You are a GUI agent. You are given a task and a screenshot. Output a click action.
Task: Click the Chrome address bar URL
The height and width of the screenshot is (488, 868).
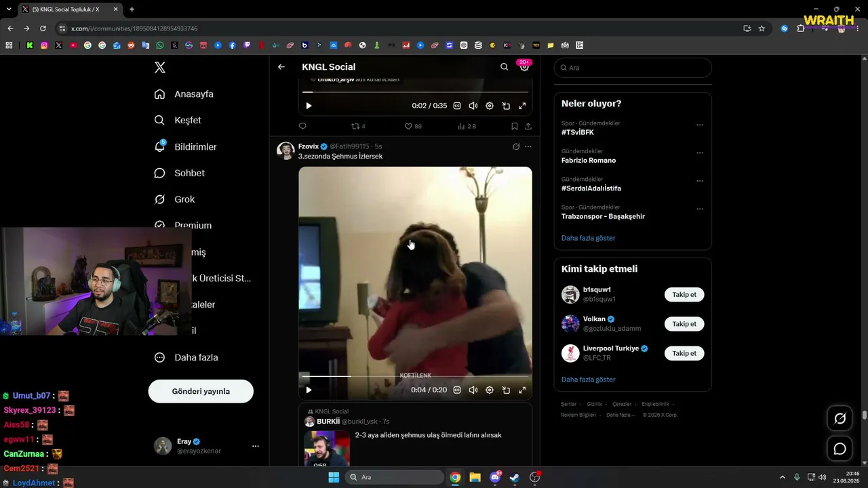pyautogui.click(x=134, y=28)
